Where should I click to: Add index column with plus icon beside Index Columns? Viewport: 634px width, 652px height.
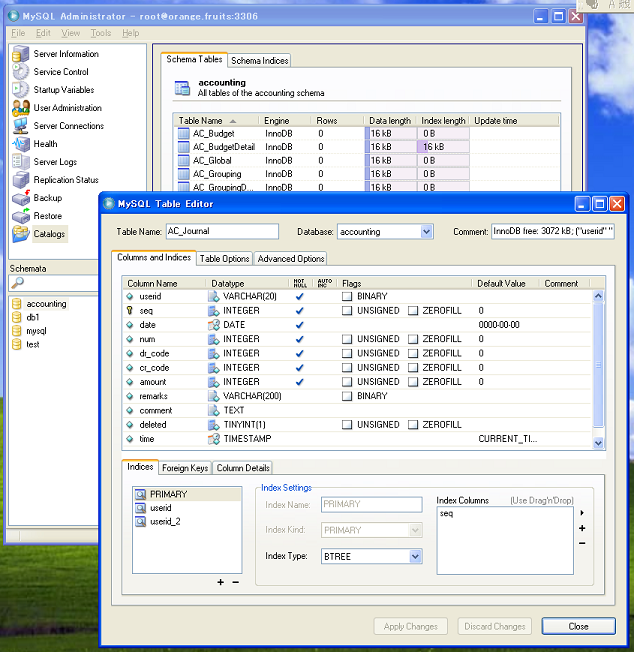(582, 528)
